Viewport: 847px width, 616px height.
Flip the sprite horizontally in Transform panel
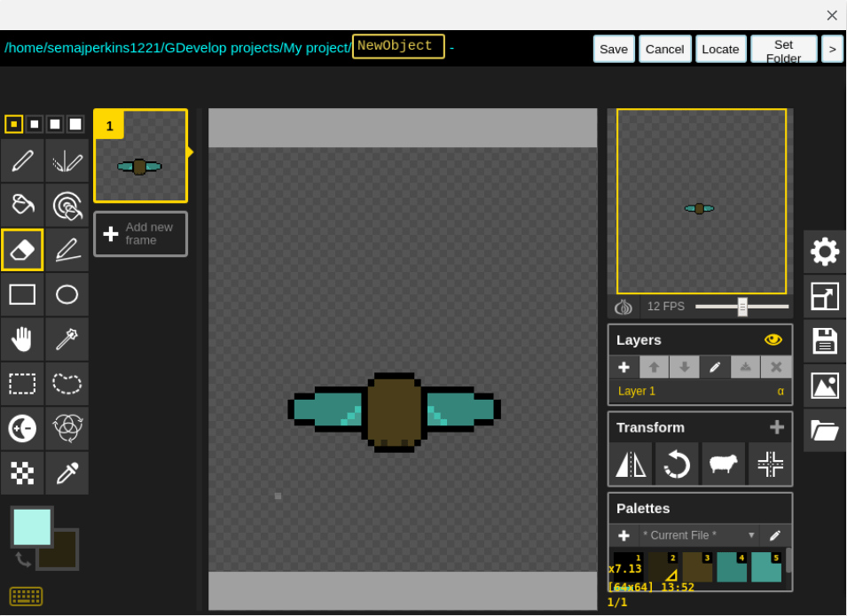click(x=630, y=464)
